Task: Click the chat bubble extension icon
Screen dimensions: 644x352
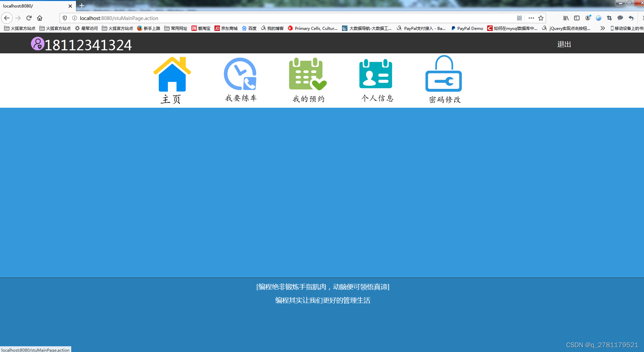Action: [620, 18]
